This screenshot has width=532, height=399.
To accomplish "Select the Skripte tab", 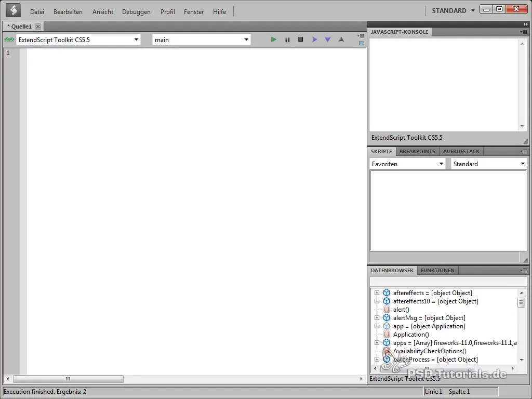I will click(381, 151).
